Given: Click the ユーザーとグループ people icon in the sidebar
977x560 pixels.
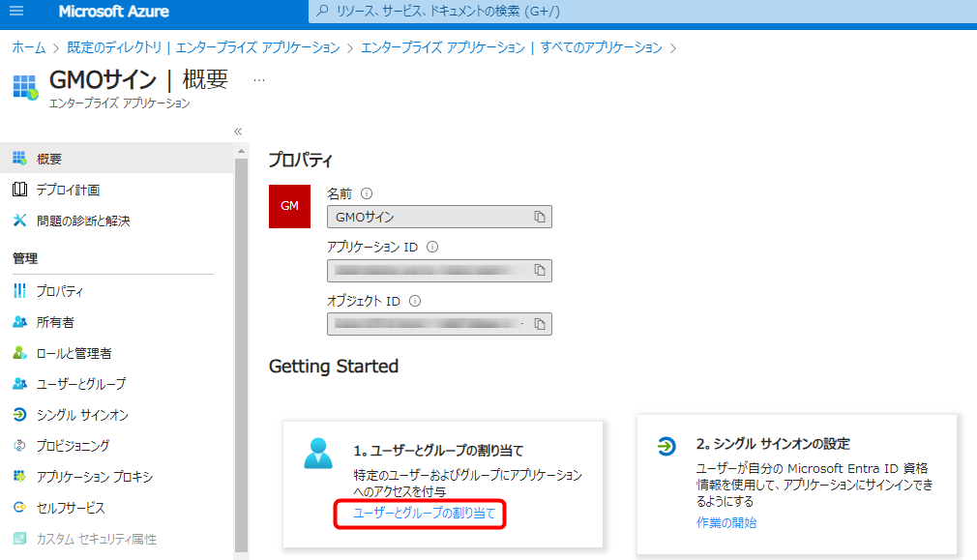Looking at the screenshot, I should pyautogui.click(x=20, y=384).
